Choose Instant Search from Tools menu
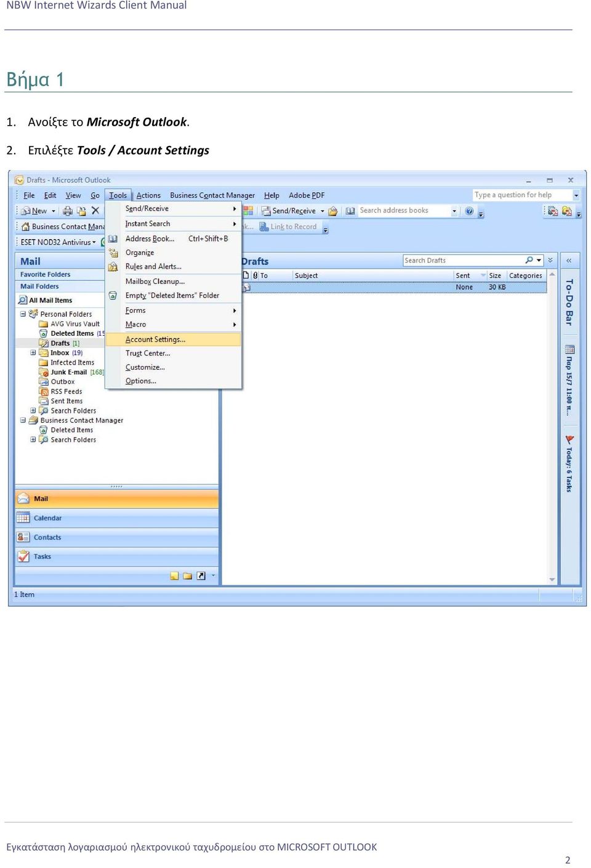Viewport: 591px width, 868px height. [174, 224]
